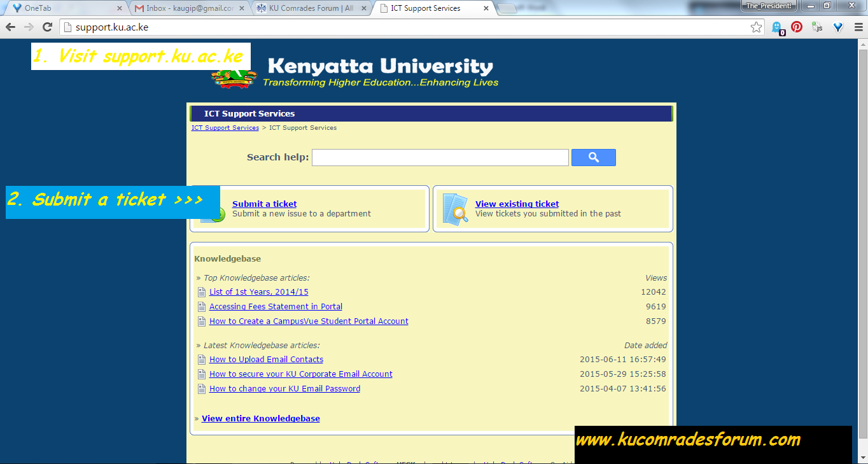
Task: Switch to the Gmail Inbox tab
Action: (x=188, y=8)
